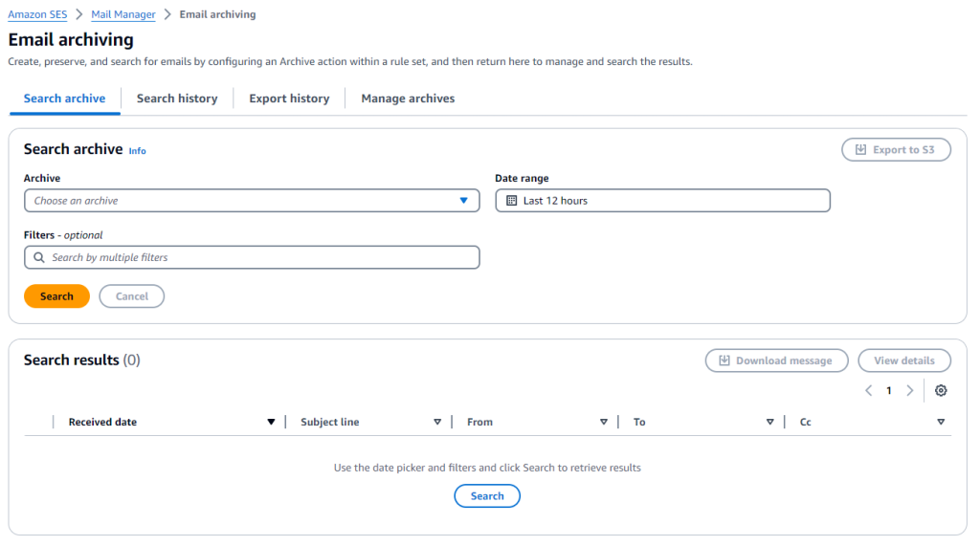Switch to the Export history tab
The width and height of the screenshot is (980, 546).
coord(289,98)
